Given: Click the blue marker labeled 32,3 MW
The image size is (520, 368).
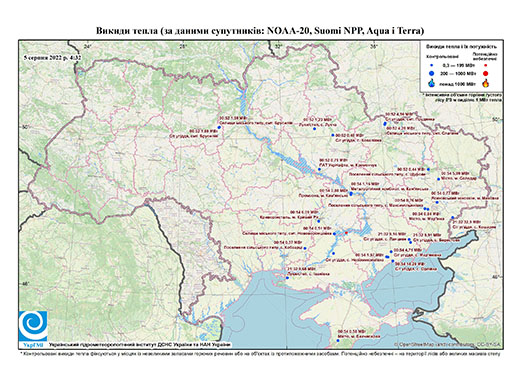Looking at the screenshot, I should pyautogui.click(x=453, y=217).
